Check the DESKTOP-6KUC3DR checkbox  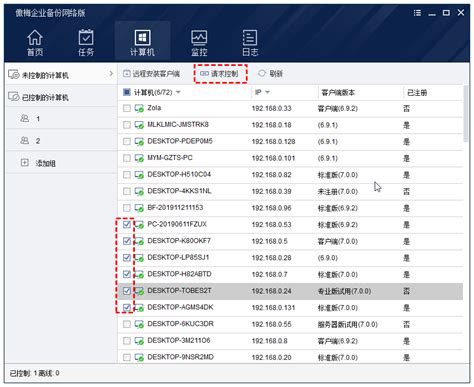pyautogui.click(x=127, y=324)
